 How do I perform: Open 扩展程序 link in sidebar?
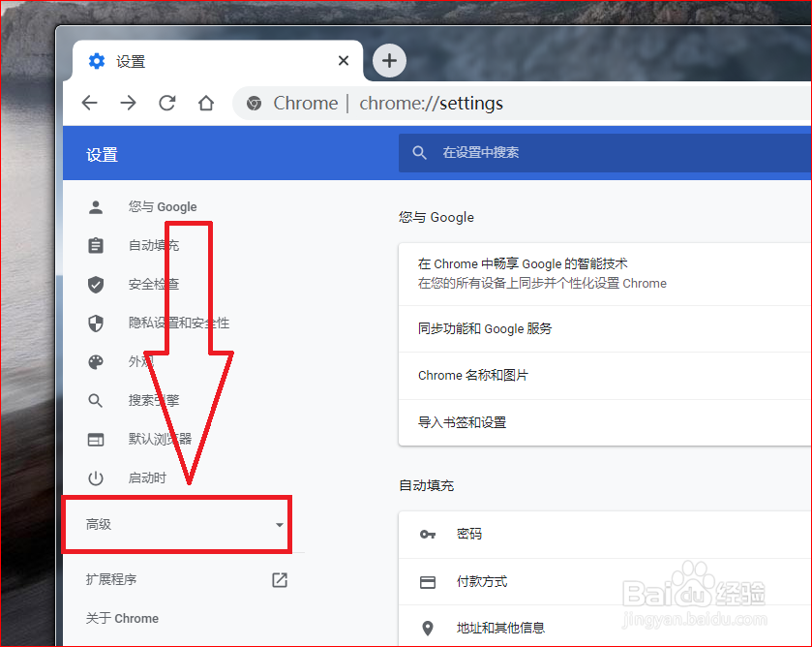click(111, 579)
